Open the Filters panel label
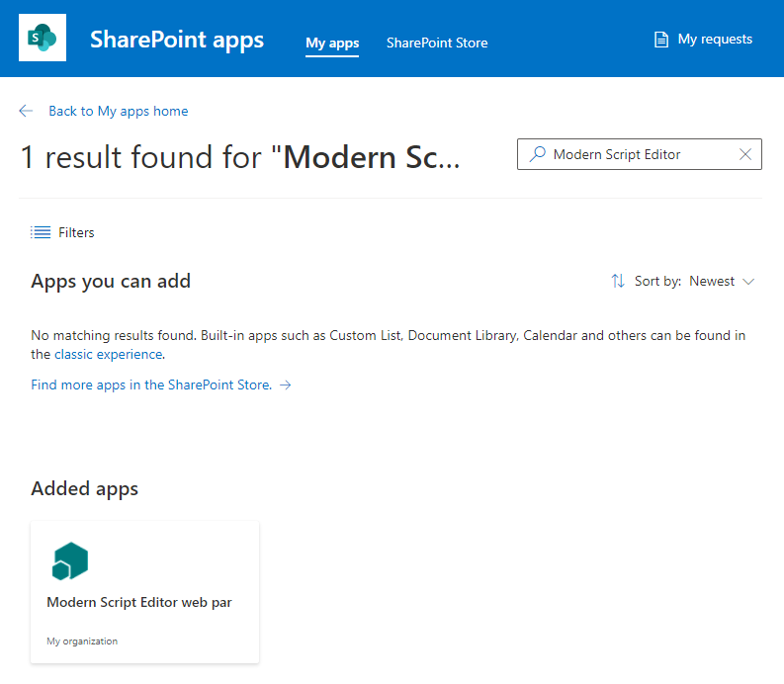Viewport: 784px width, 684px height. click(76, 232)
